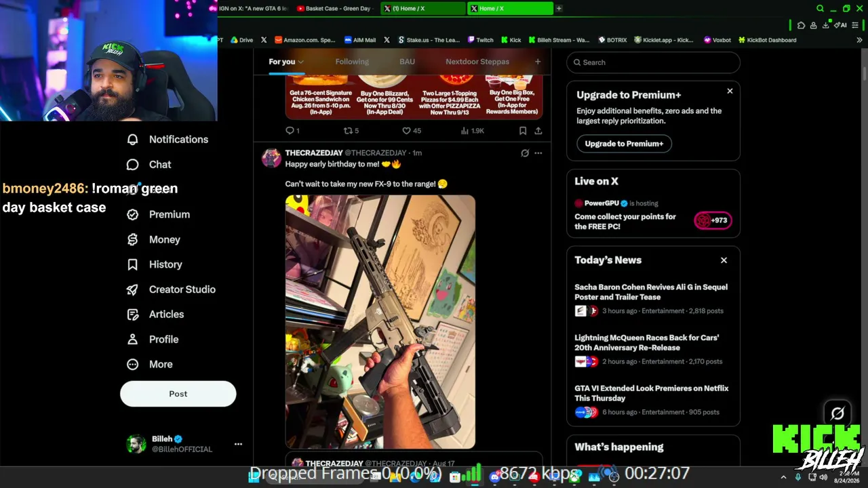This screenshot has height=488, width=868.
Task: Open the Articles document icon
Action: coord(133,314)
